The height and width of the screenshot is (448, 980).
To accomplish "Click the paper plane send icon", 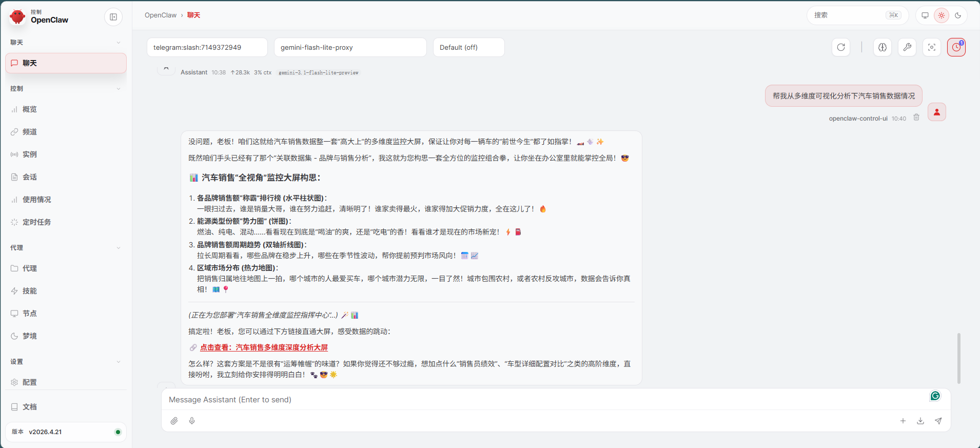I will point(938,421).
